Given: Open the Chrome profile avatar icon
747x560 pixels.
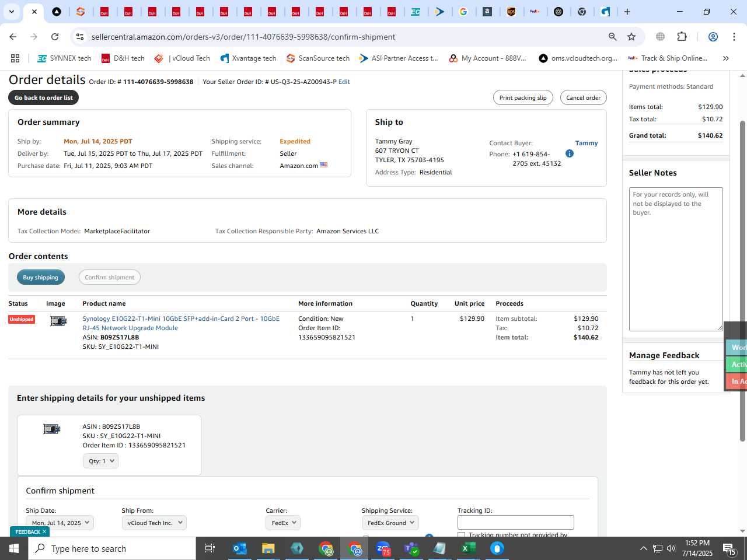Looking at the screenshot, I should (713, 37).
